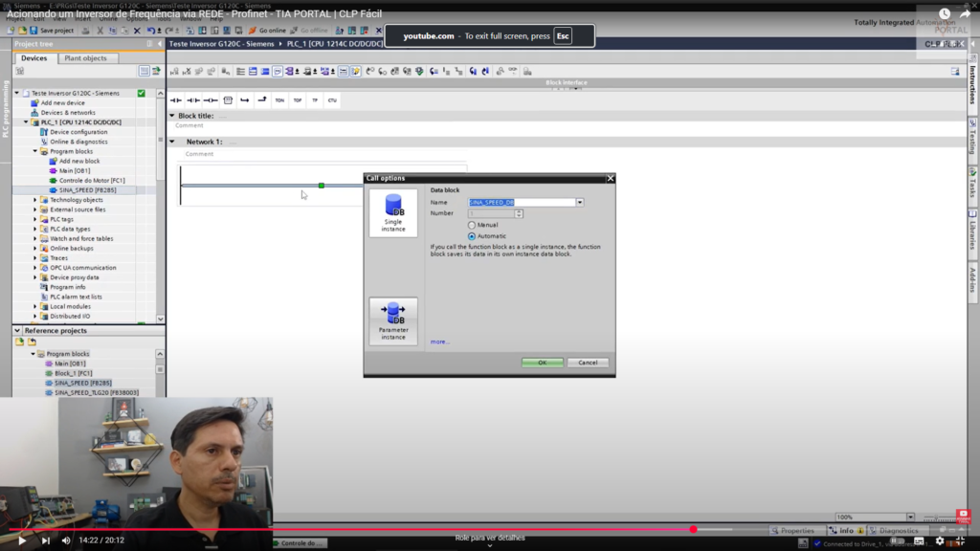Viewport: 980px width, 551px height.
Task: Expand the PLC tags folder
Action: 35,219
